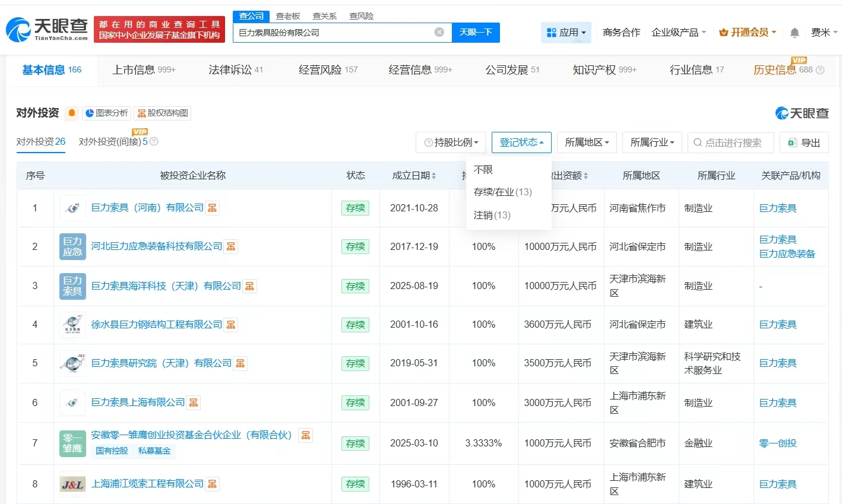The height and width of the screenshot is (504, 842).
Task: Open company link 巨力索具上海有限公司
Action: point(138,402)
